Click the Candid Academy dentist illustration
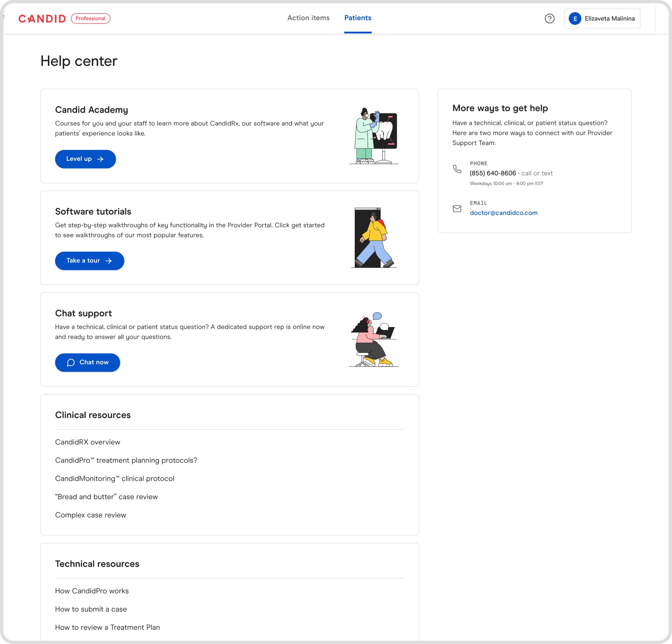Screen dimensions: 672x644 click(374, 136)
